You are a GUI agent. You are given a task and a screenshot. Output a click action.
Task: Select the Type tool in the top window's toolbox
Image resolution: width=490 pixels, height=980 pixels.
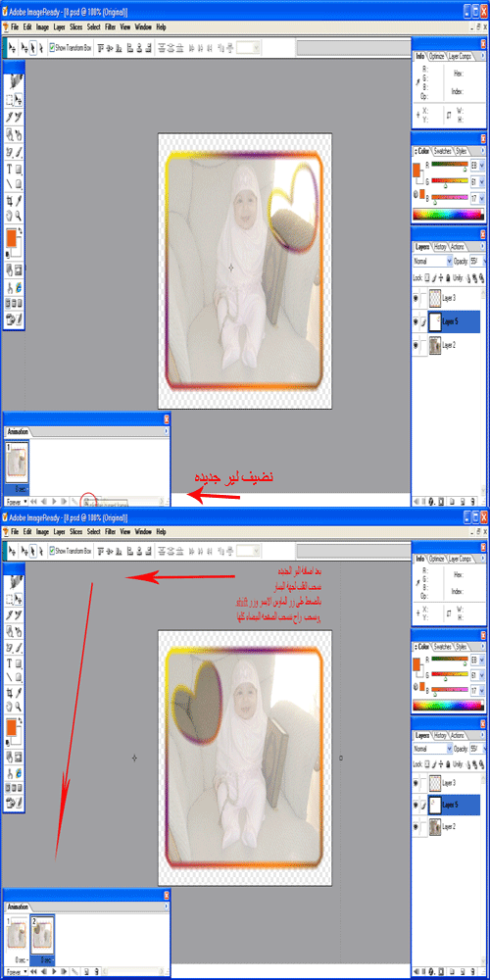(10, 170)
